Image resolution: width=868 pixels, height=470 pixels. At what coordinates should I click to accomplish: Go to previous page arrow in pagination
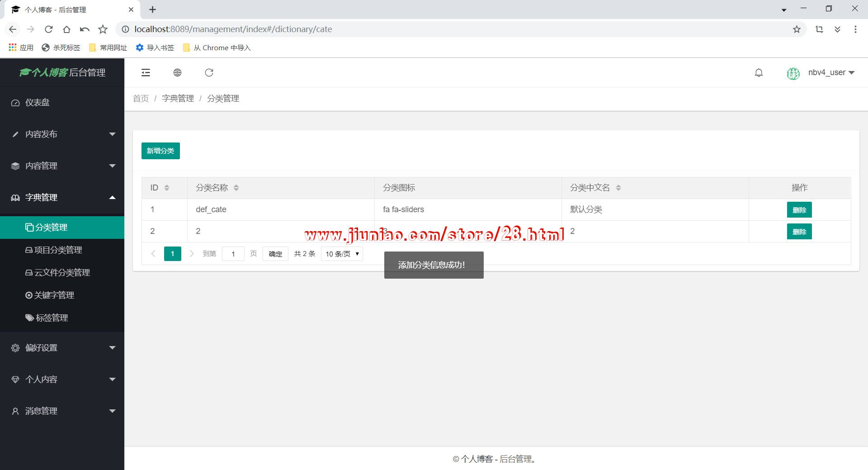[153, 254]
